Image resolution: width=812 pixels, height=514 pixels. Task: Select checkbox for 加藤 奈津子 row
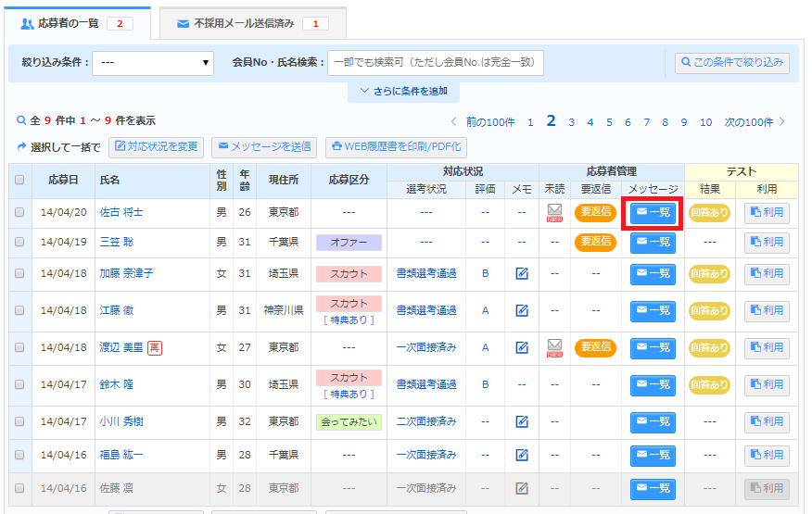(x=19, y=273)
